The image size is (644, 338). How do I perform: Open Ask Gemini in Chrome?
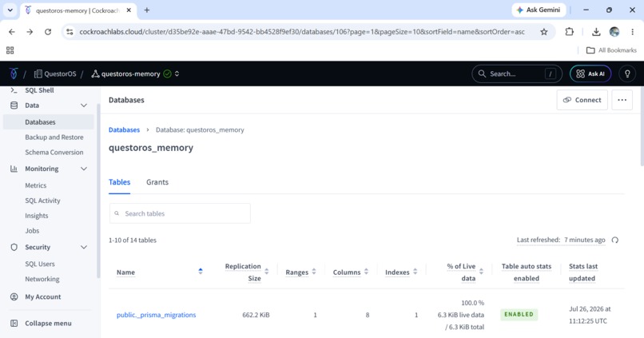point(539,10)
